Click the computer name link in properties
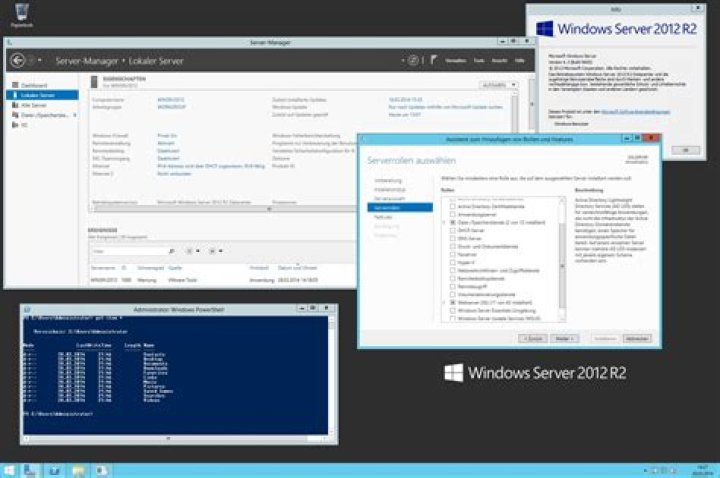Viewport: 720px width, 478px height. tap(171, 100)
